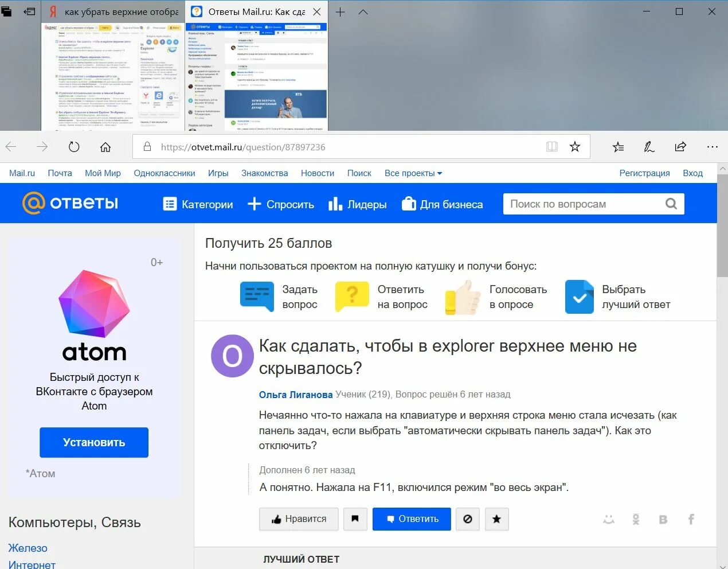The height and width of the screenshot is (569, 728).
Task: Open Категории in the blue header
Action: [198, 204]
